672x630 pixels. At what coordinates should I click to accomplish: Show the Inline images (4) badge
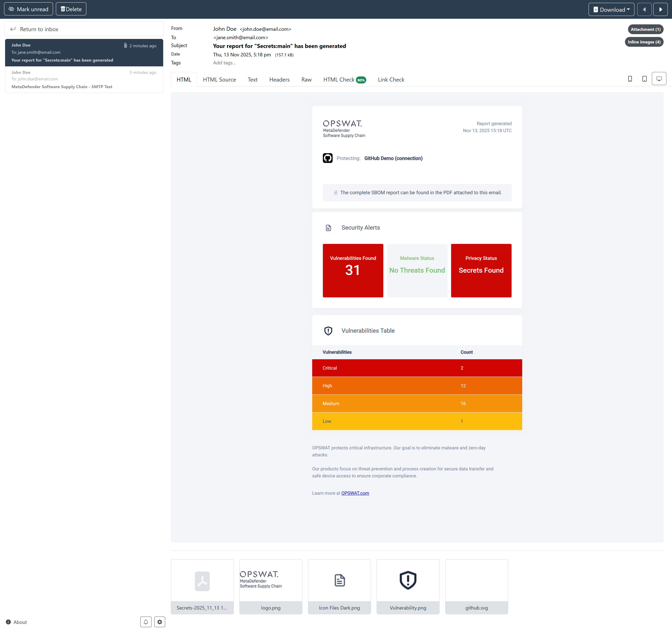coord(644,42)
